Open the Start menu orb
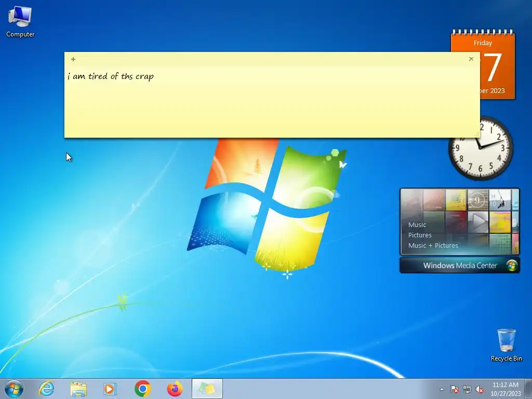This screenshot has width=532, height=399. [x=14, y=389]
